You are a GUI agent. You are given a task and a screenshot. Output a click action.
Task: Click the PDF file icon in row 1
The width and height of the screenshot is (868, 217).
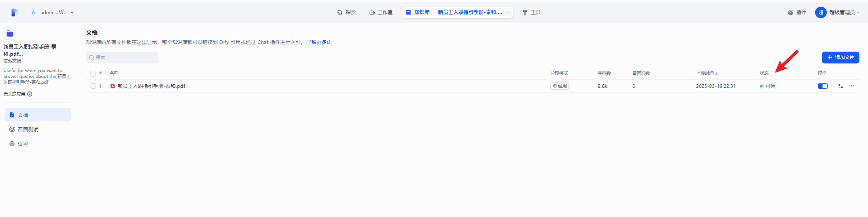tap(113, 86)
